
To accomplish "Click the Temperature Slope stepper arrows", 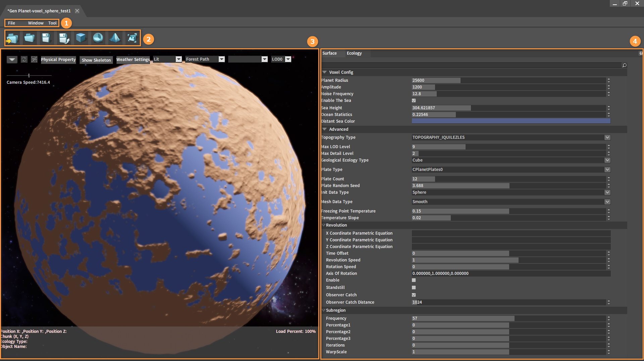I will 608,218.
